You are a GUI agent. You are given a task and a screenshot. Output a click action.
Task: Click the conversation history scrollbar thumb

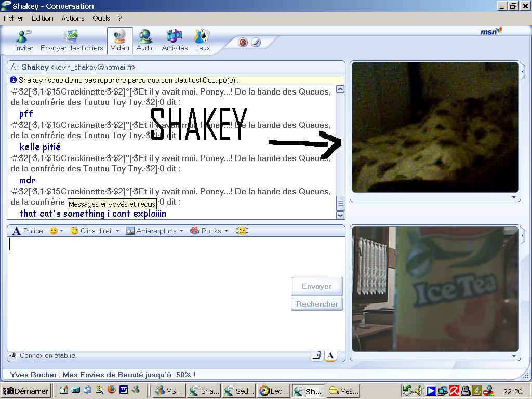(x=340, y=203)
